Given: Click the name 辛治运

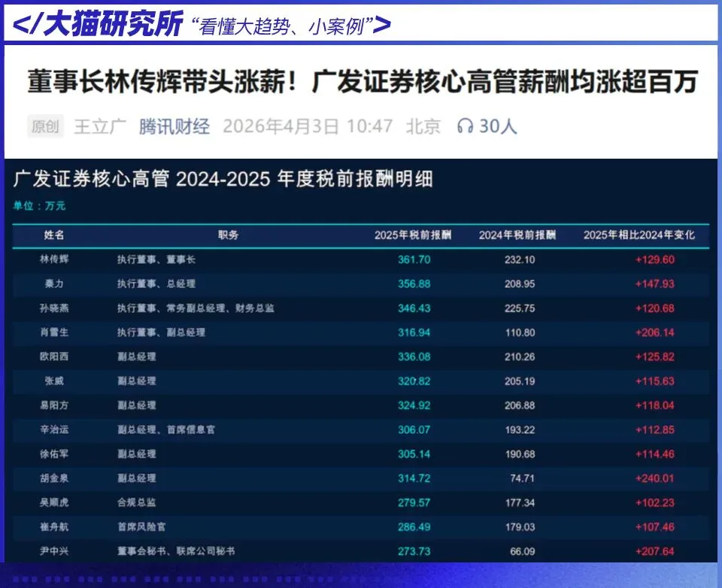Looking at the screenshot, I should [54, 429].
